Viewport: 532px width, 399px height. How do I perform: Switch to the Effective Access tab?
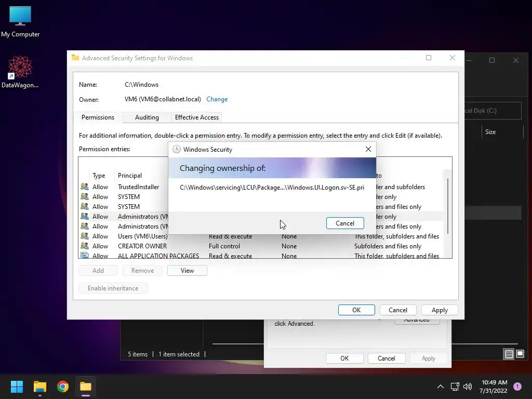[197, 117]
